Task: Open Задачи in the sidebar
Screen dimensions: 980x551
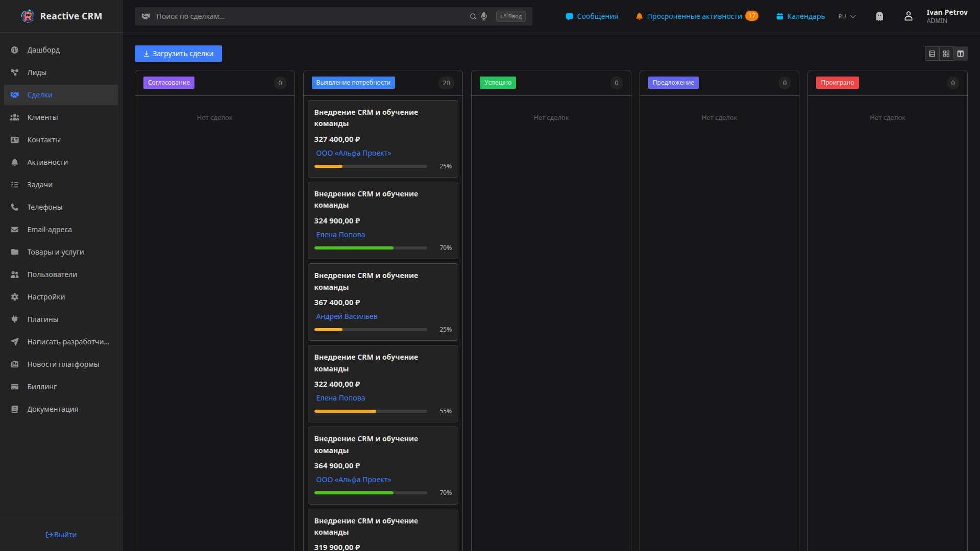Action: pos(61,185)
